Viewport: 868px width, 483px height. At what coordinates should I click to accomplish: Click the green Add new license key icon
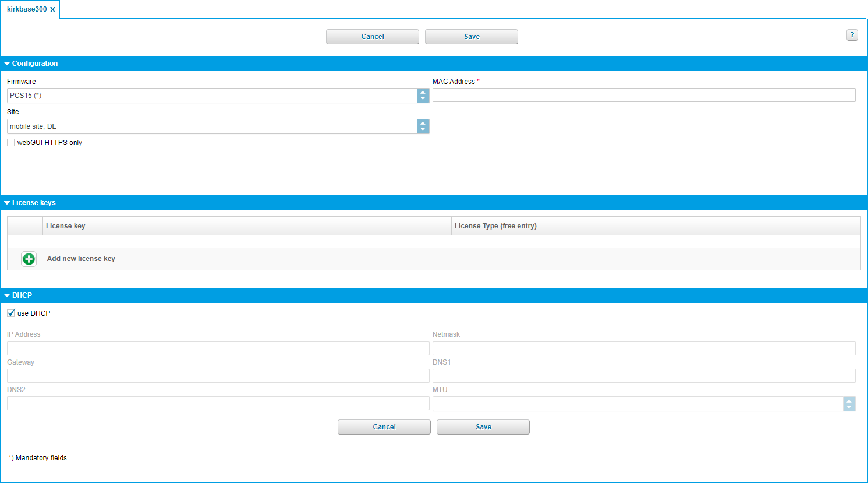[x=29, y=259]
